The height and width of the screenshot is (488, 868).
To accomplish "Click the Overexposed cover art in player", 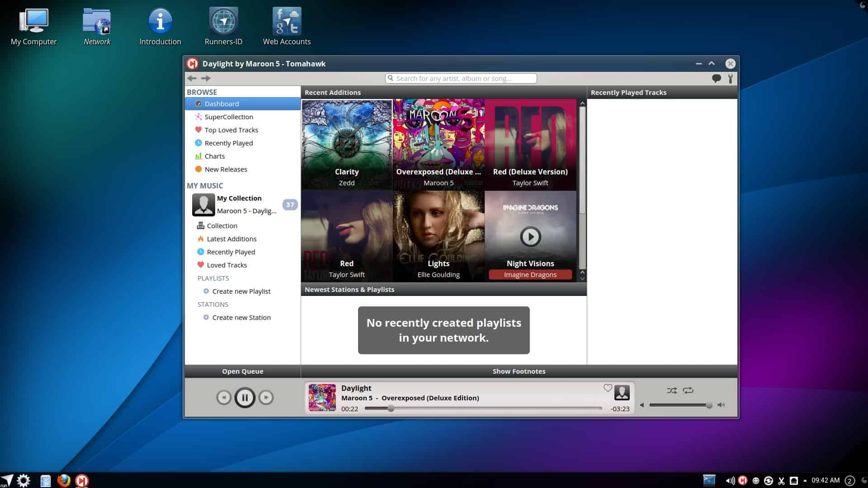I will [x=322, y=398].
